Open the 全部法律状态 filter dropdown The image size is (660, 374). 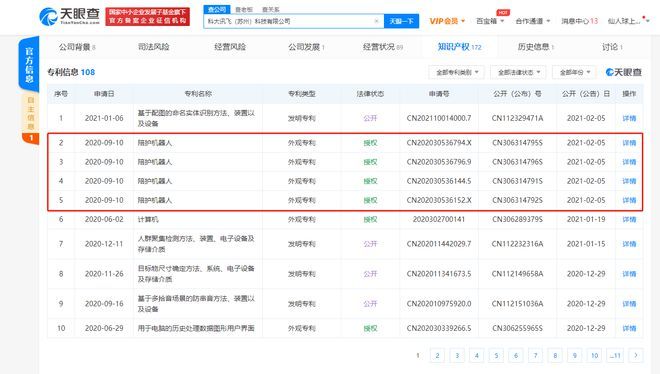click(518, 72)
